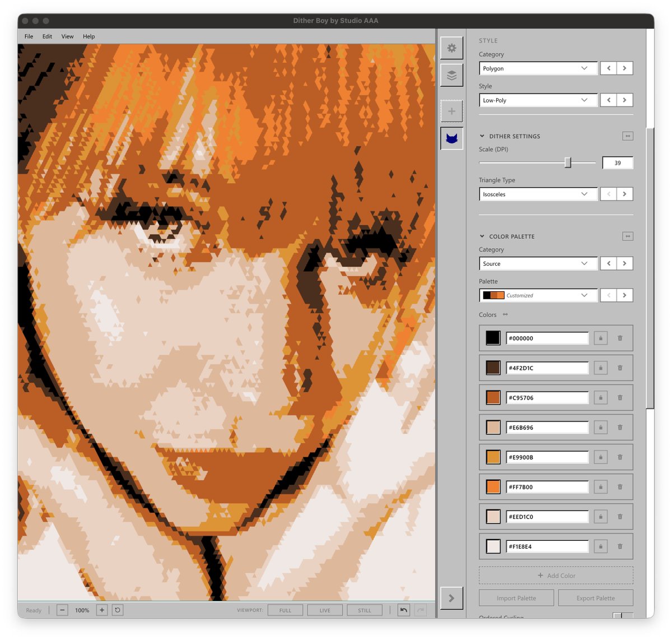This screenshot has height=640, width=672.
Task: Click Export Palette button
Action: (596, 598)
